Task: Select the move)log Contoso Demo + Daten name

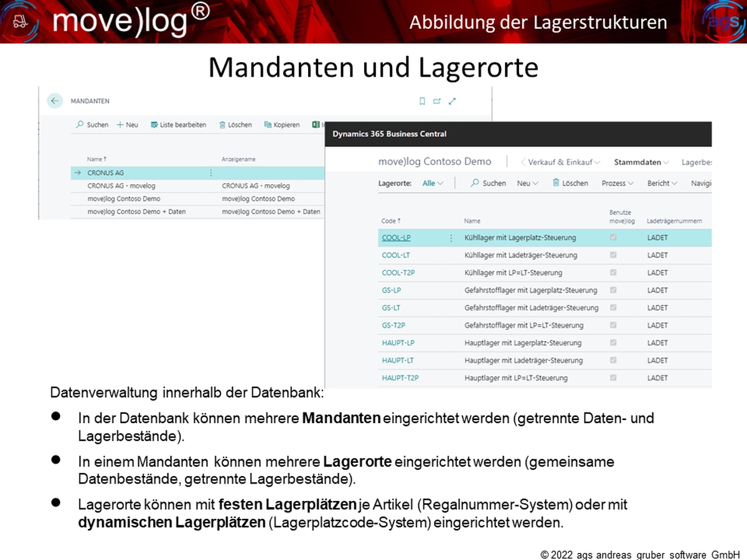Action: [x=136, y=212]
